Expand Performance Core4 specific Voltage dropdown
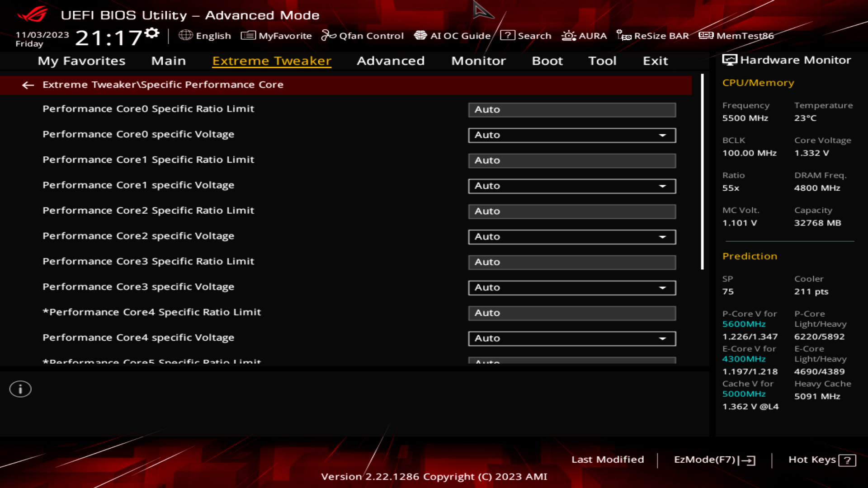This screenshot has width=868, height=488. pos(663,338)
